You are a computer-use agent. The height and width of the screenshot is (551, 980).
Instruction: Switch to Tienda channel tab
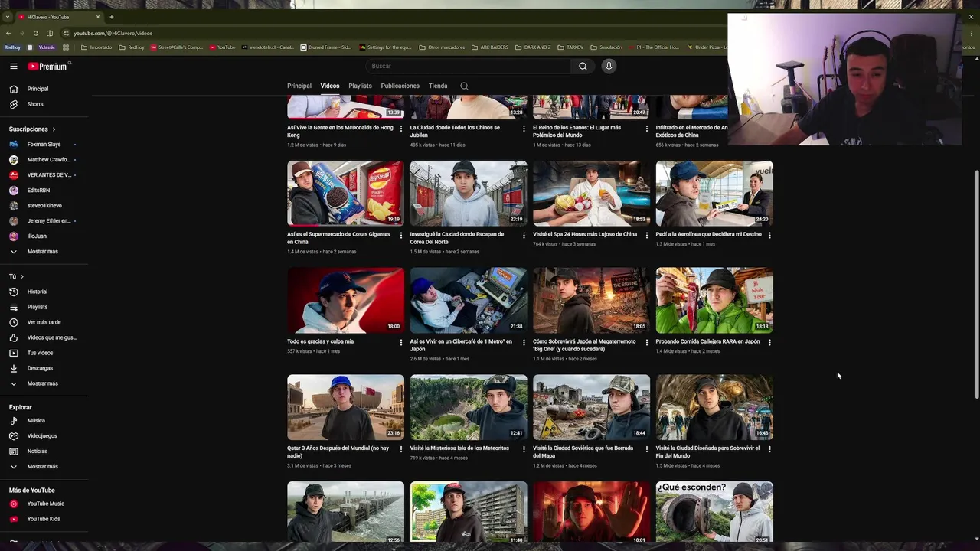tap(438, 86)
